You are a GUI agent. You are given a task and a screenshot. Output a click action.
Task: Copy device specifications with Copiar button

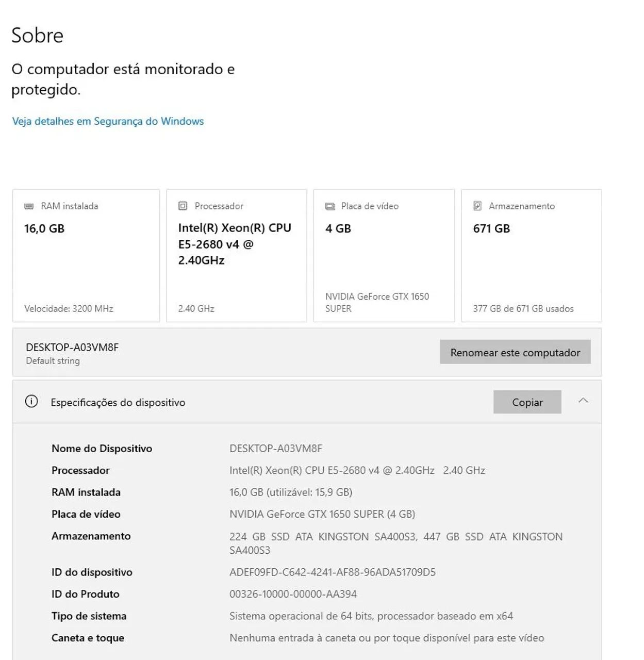(x=527, y=402)
